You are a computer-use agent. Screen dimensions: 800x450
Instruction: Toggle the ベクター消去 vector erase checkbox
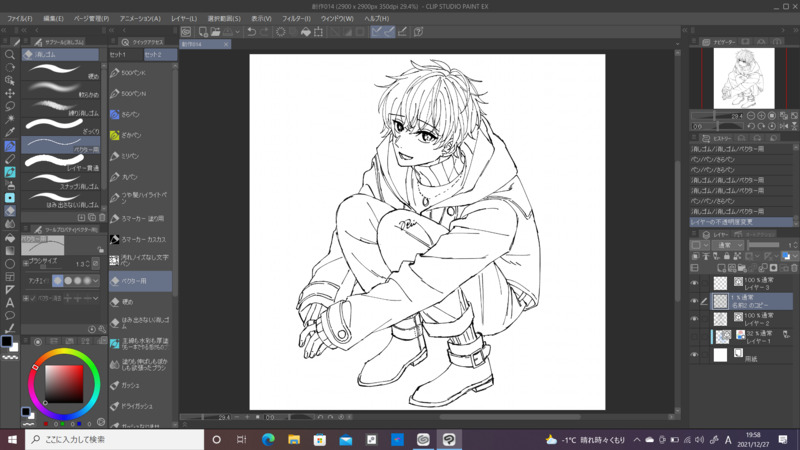tap(33, 298)
